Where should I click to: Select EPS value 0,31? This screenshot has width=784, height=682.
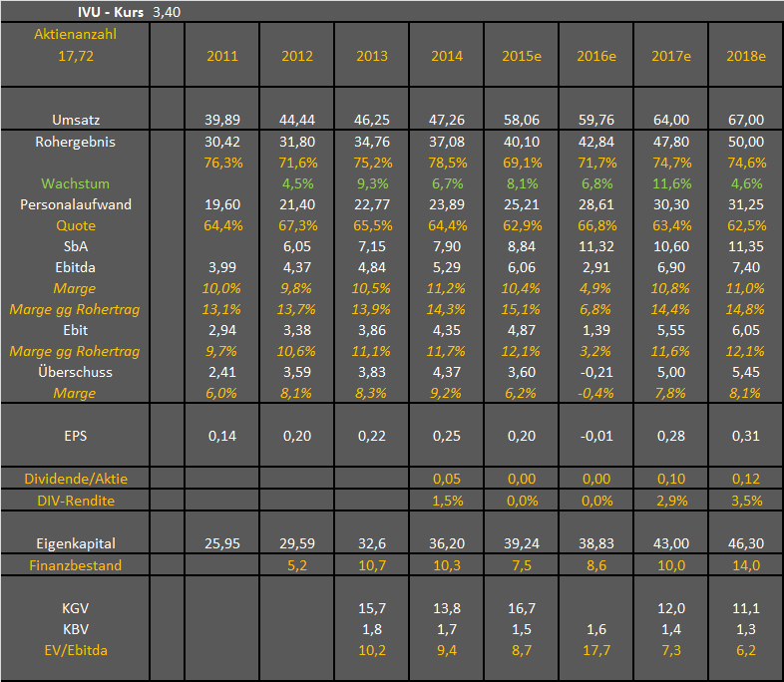746,436
